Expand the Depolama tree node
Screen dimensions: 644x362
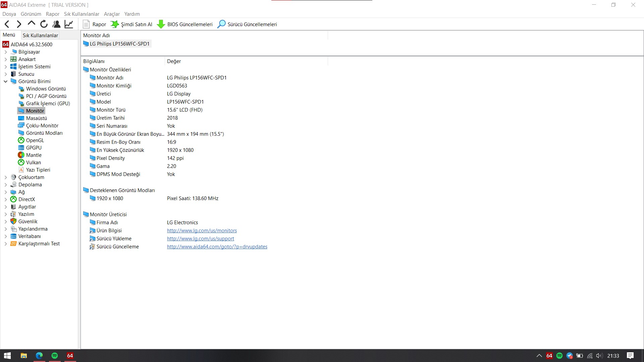[x=6, y=185]
